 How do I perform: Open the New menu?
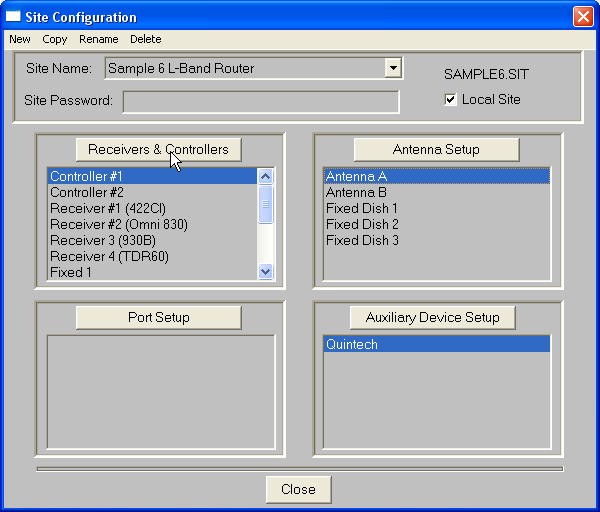coord(20,39)
